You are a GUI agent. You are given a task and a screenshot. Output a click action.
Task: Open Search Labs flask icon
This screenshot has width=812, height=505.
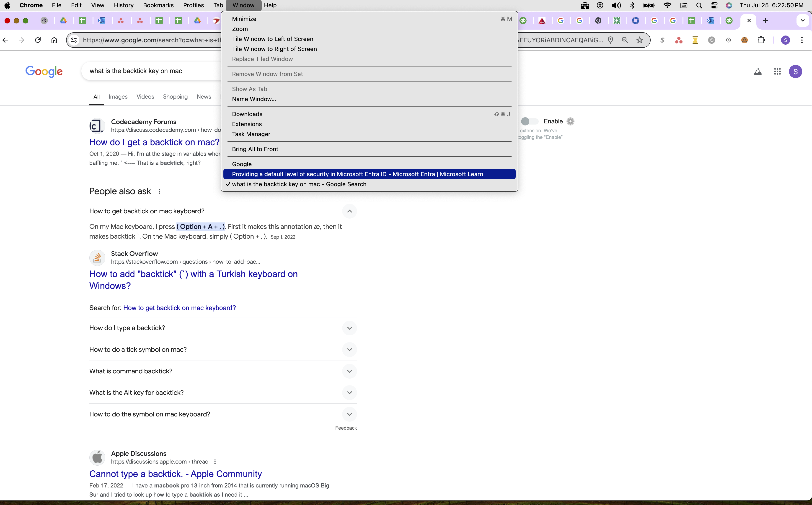(758, 71)
